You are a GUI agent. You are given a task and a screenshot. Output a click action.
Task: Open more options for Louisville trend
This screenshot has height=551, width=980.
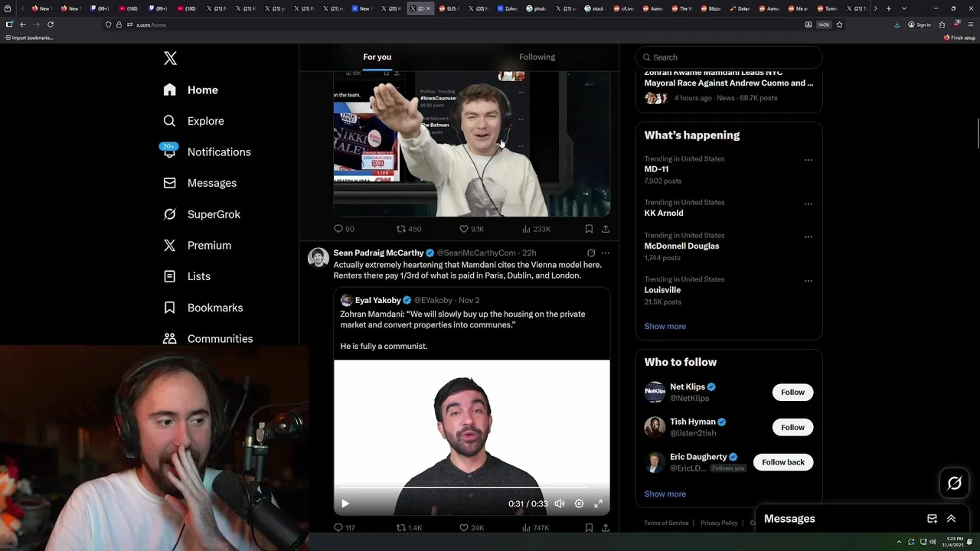pos(808,280)
